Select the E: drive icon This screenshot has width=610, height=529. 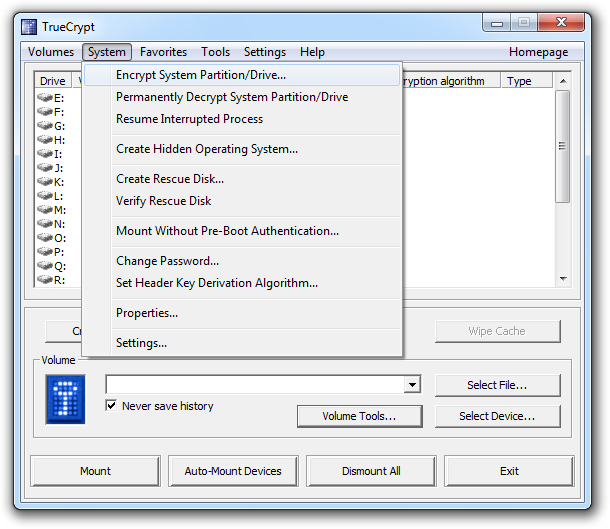(x=45, y=97)
